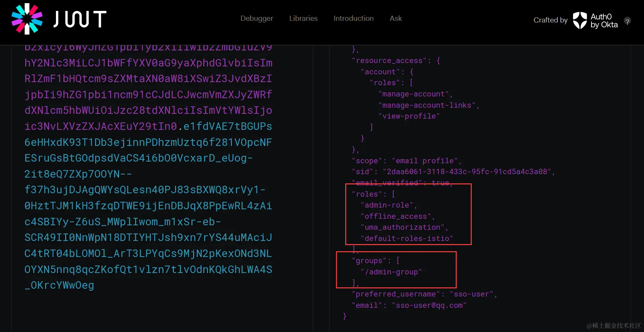Click final signature line _OKrcYWwOeg
Image resolution: width=644 pixels, height=332 pixels.
[x=59, y=285]
